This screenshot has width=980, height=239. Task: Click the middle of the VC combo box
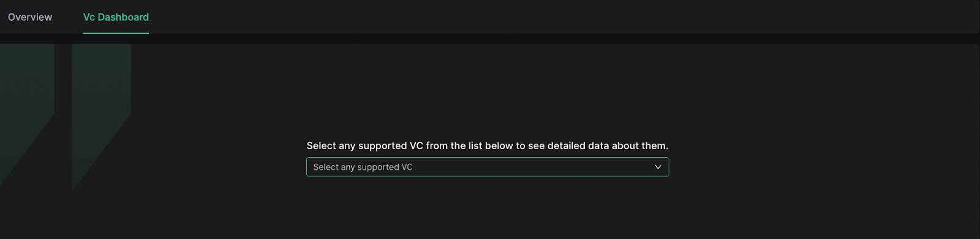tap(488, 167)
